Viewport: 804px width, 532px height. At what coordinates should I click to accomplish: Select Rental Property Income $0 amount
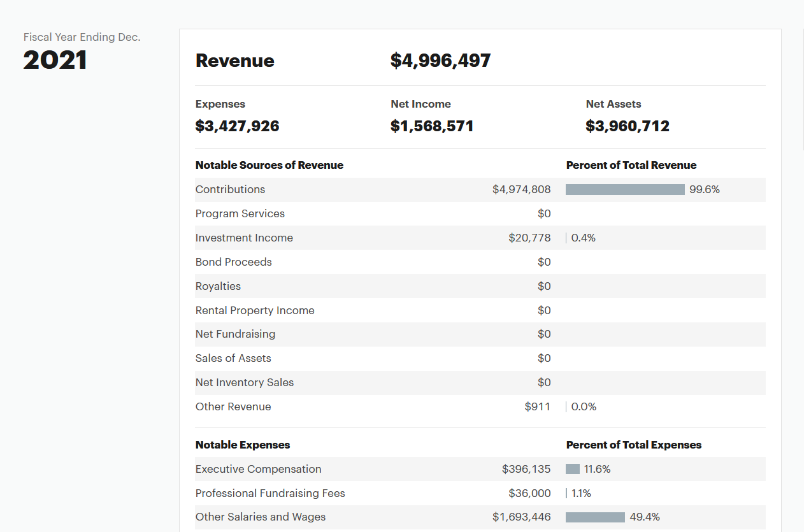[544, 310]
